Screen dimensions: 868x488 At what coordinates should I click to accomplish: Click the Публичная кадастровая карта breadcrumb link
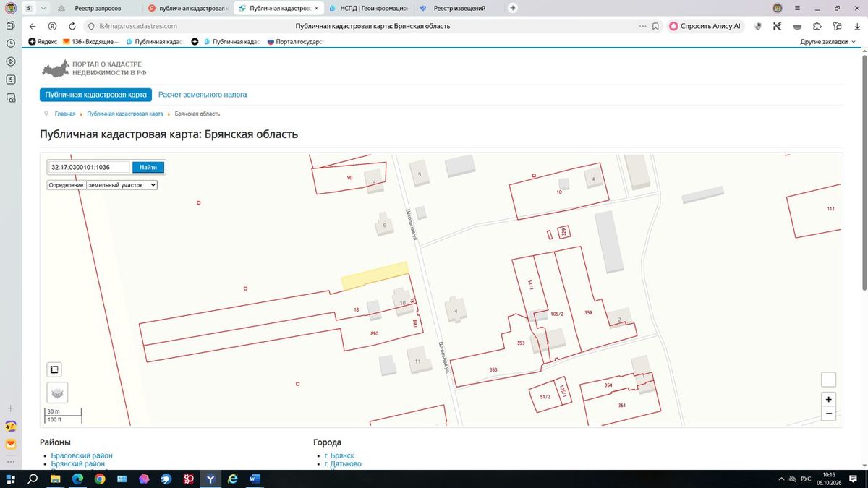tap(125, 114)
